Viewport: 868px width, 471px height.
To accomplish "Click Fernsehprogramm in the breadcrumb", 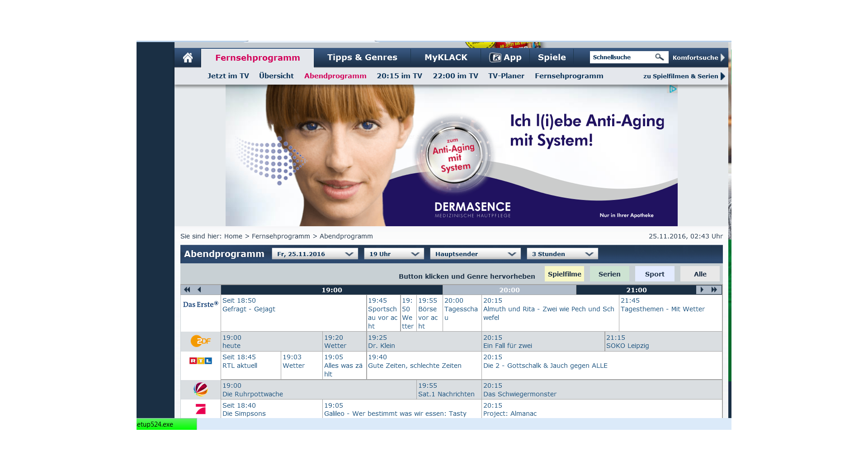I will [x=281, y=236].
